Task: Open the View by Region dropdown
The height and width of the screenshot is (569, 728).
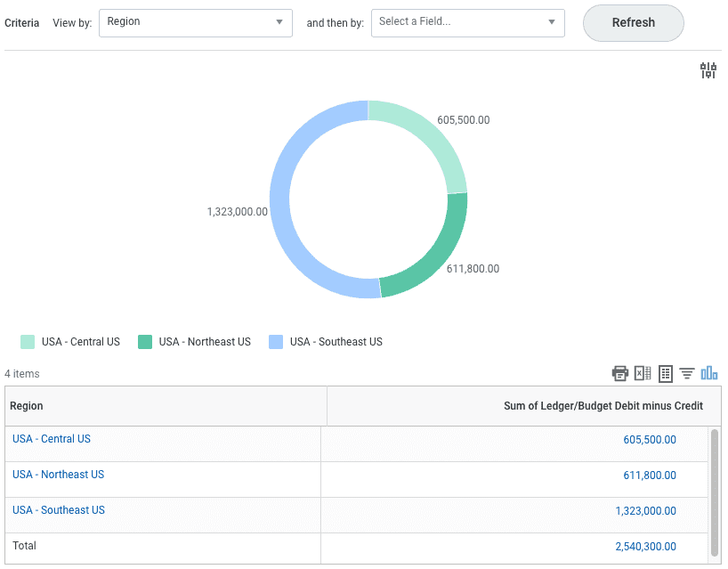Action: tap(195, 22)
